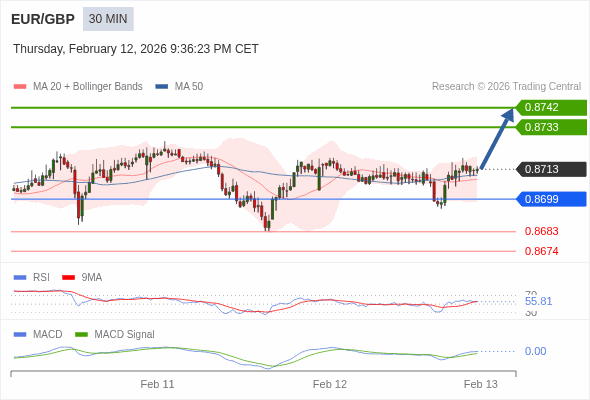This screenshot has width=590, height=400.
Task: Click the 0.8674 support level value
Action: 541,251
